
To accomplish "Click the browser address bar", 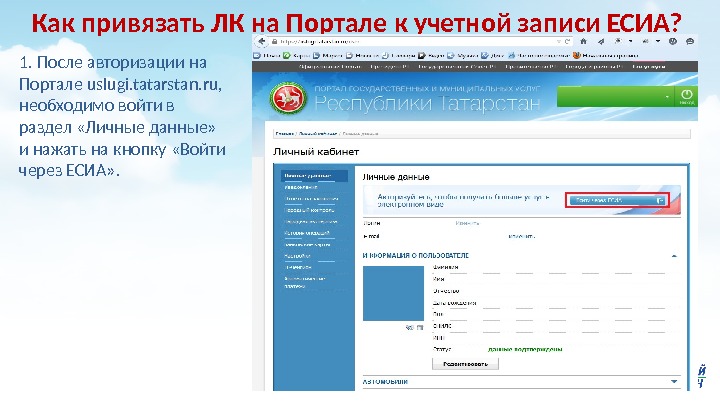I will (x=413, y=41).
